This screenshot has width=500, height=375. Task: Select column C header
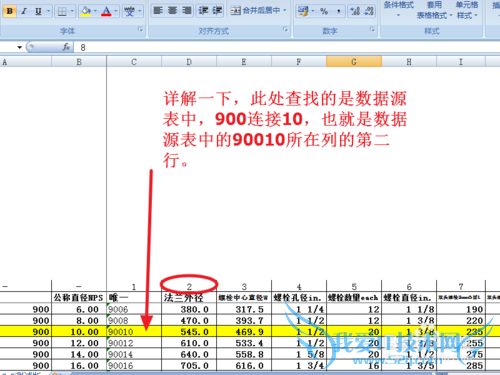point(134,62)
